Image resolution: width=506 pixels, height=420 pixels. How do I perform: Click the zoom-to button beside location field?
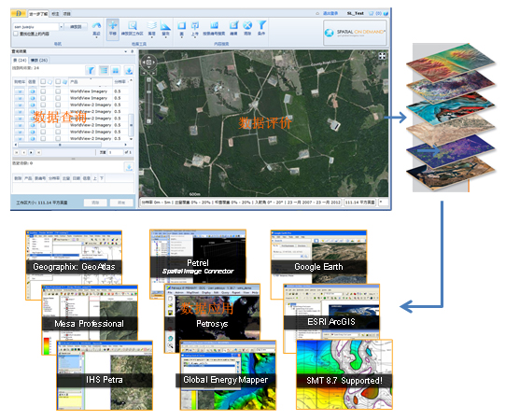coord(76,27)
